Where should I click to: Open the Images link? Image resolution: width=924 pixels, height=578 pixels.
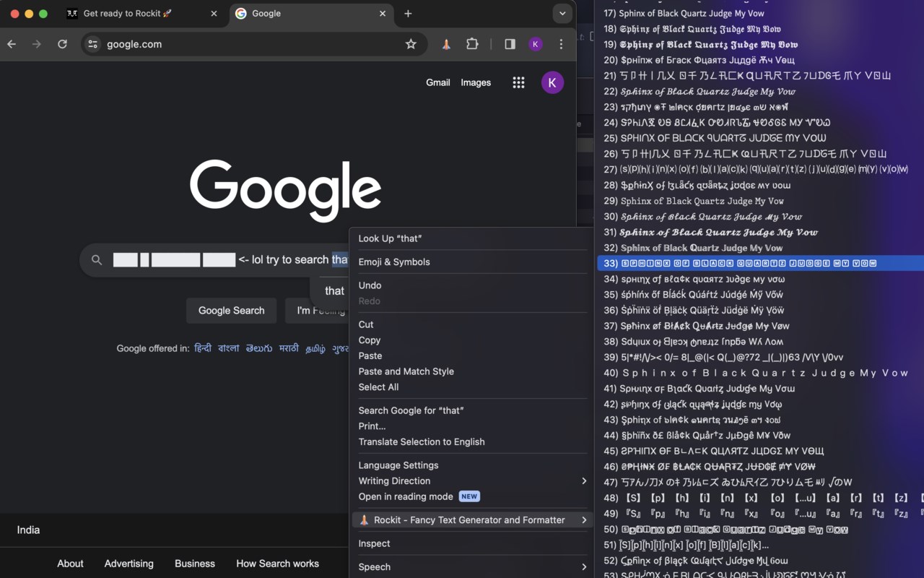coord(476,82)
